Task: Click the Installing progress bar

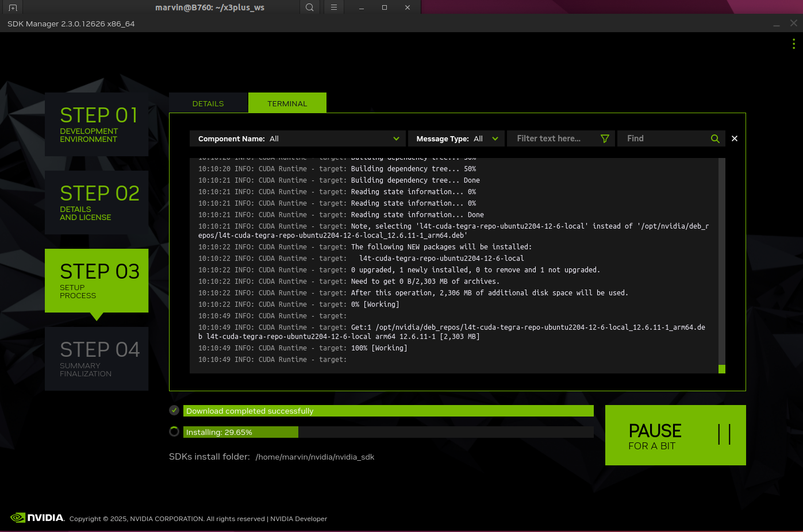Action: pyautogui.click(x=388, y=432)
